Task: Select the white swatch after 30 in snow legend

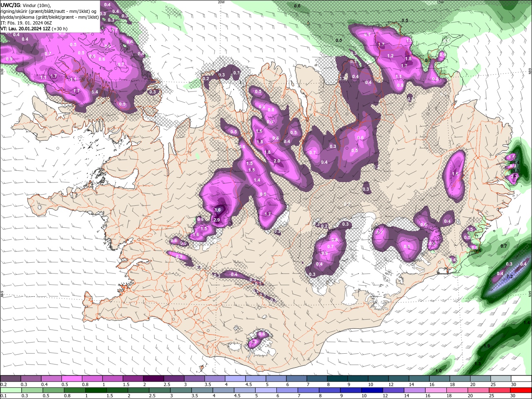Action: (522, 379)
